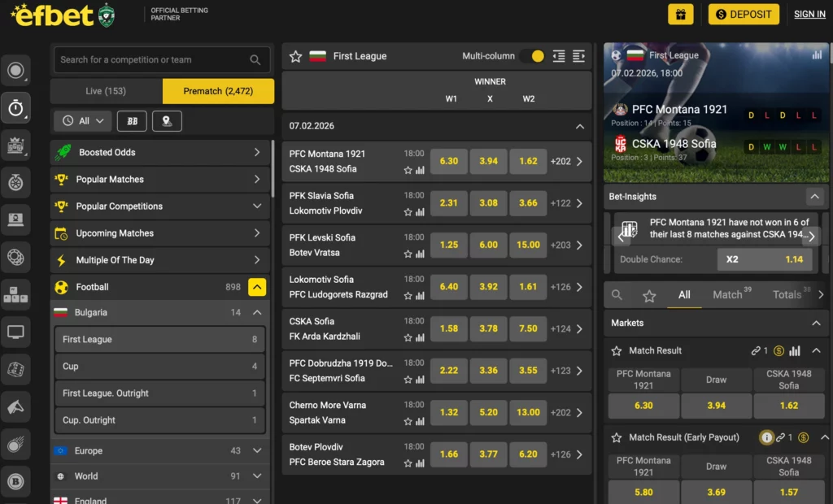
Task: Click the SIGN IN link
Action: point(809,15)
